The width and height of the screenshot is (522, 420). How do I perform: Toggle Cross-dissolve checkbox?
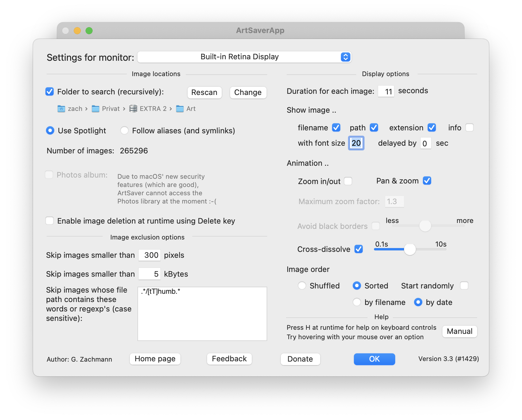[359, 249]
